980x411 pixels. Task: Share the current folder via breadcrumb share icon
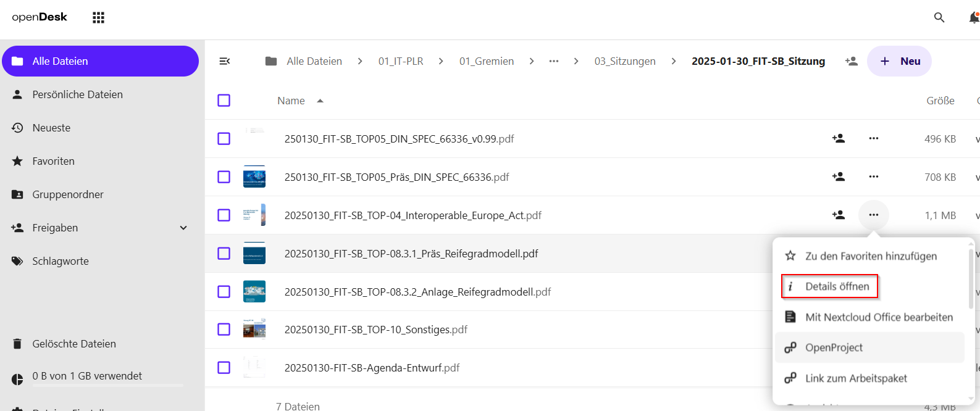click(852, 61)
